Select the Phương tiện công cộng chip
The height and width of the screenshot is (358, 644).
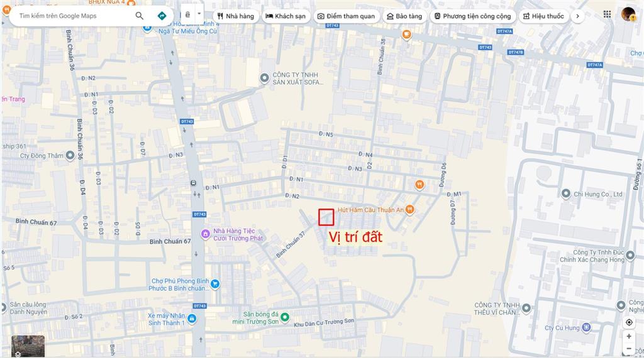pos(473,16)
